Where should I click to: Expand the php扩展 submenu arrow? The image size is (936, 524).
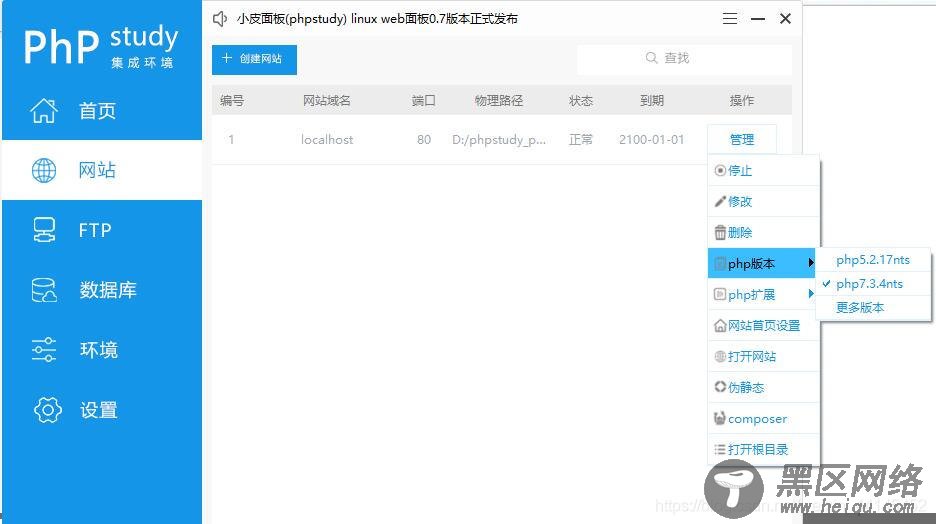click(811, 294)
